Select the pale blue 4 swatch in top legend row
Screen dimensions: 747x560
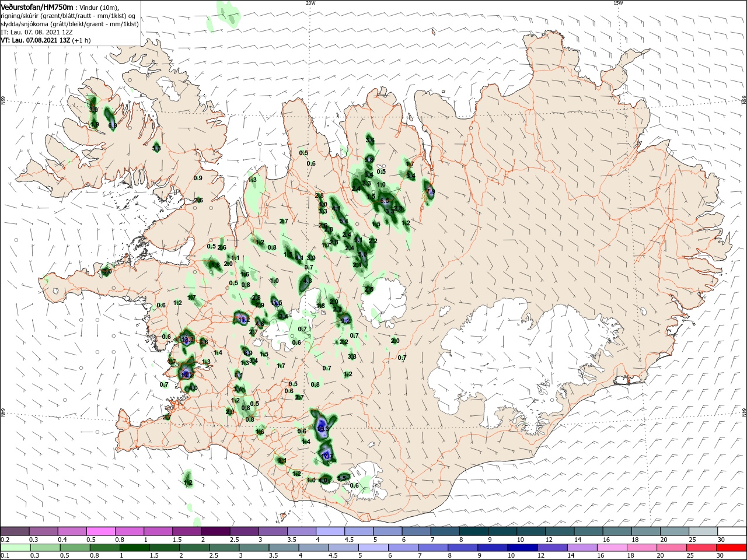(329, 531)
